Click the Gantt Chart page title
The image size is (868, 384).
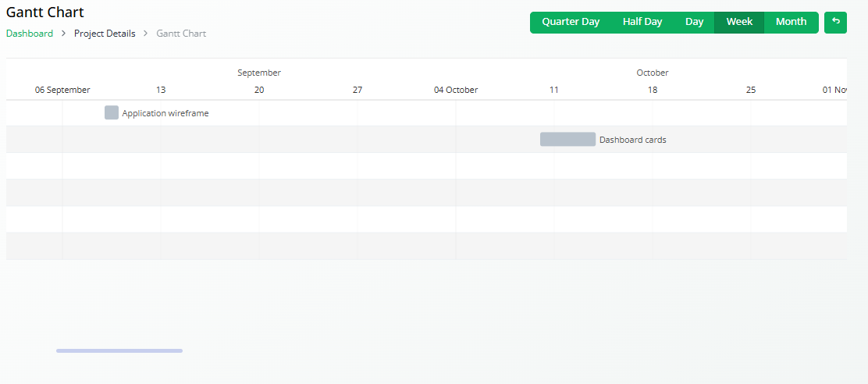pyautogui.click(x=45, y=12)
